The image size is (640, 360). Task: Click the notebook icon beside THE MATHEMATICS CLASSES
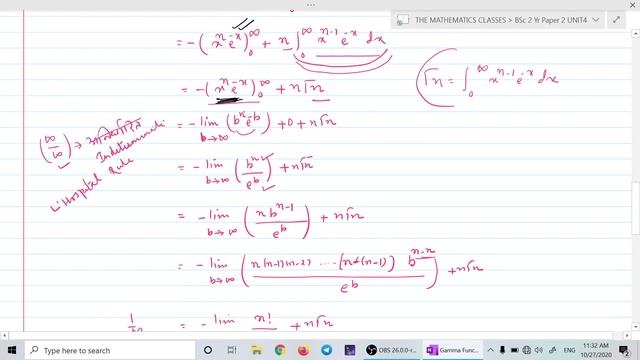(x=403, y=20)
